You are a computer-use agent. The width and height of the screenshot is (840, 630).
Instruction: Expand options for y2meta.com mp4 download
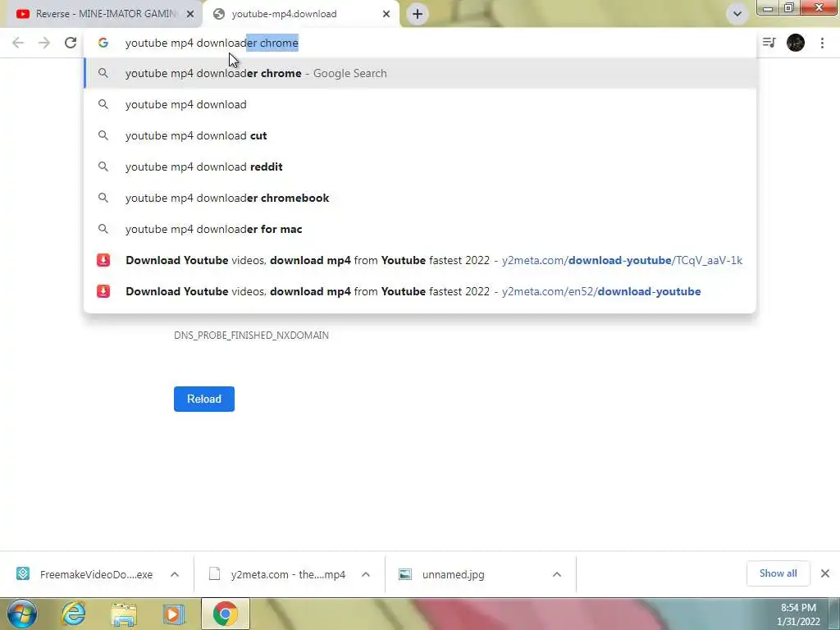[x=366, y=574]
